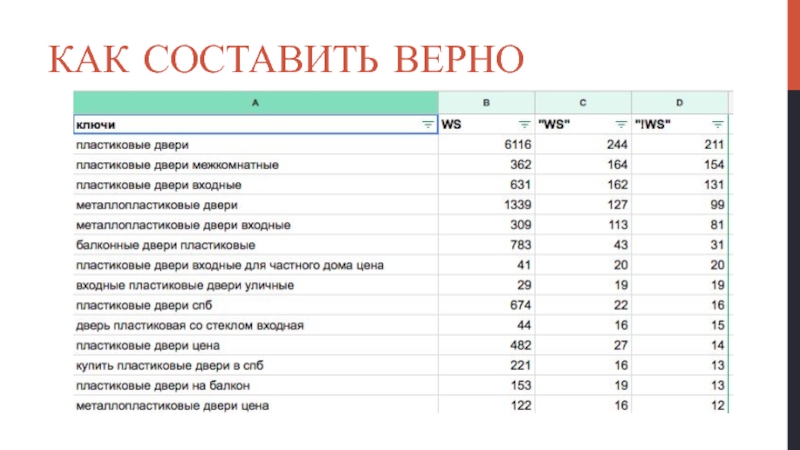This screenshot has width=800, height=450.
Task: Click the ключи header cell
Action: pyautogui.click(x=256, y=124)
